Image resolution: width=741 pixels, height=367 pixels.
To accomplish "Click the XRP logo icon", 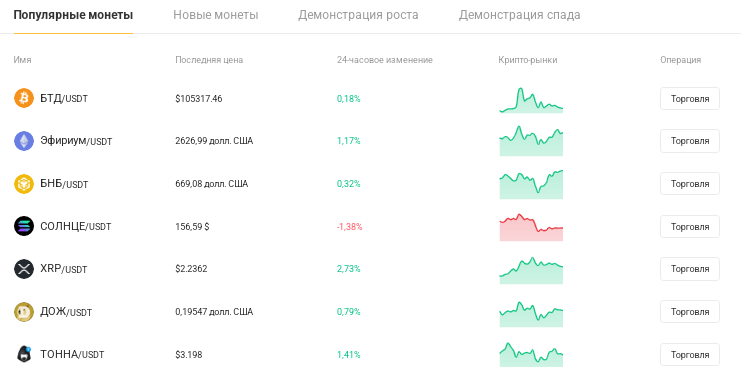I will (x=24, y=269).
